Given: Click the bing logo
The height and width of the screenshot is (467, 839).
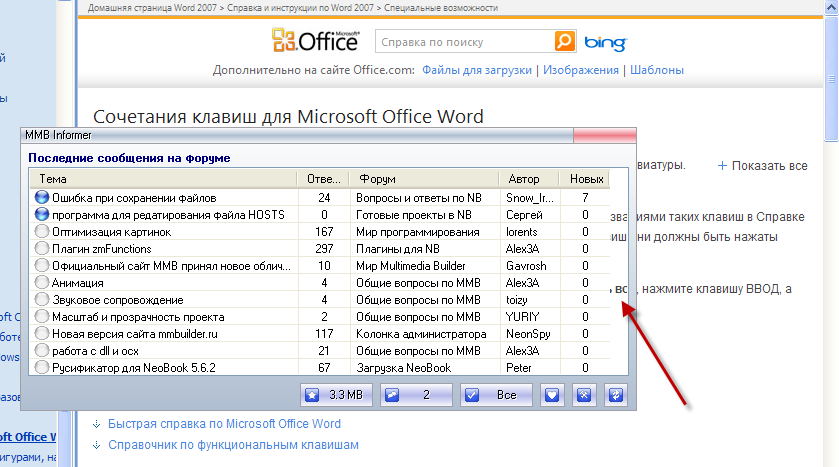Looking at the screenshot, I should click(x=605, y=43).
